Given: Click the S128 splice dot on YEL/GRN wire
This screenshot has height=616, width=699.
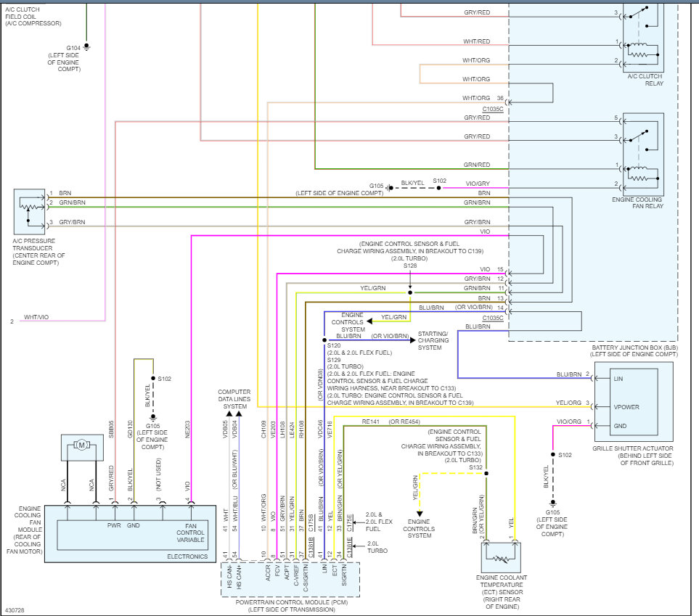Looking at the screenshot, I should [410, 292].
